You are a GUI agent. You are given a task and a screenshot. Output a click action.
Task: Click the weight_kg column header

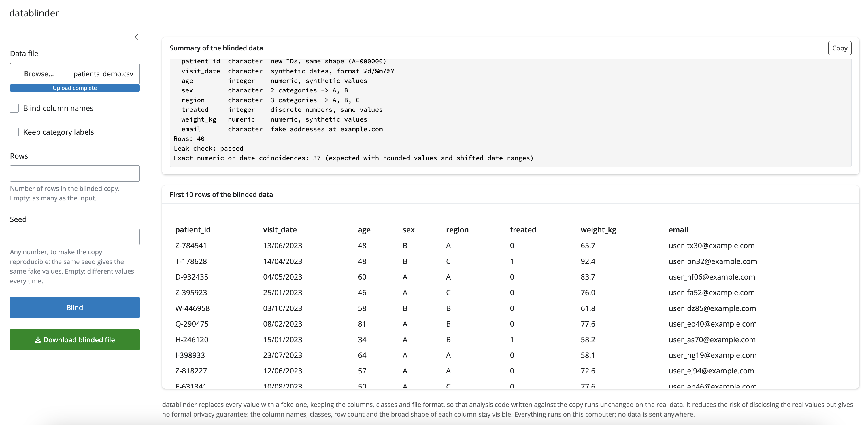click(599, 230)
